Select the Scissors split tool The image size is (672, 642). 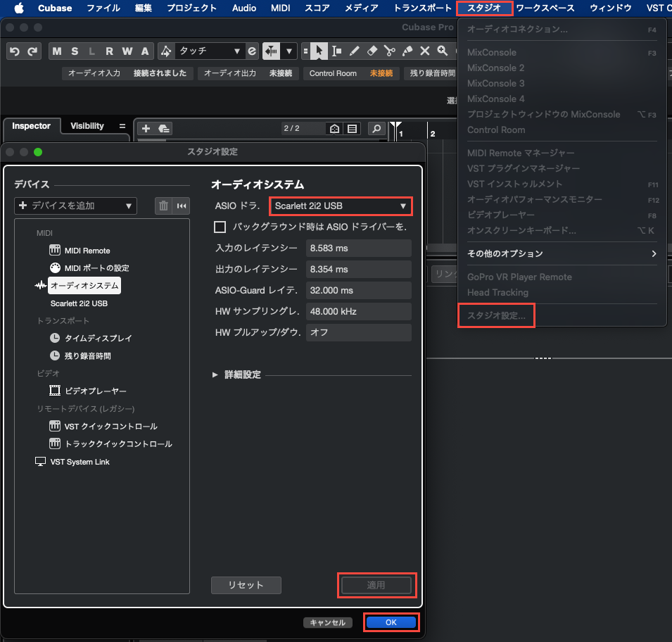click(389, 51)
